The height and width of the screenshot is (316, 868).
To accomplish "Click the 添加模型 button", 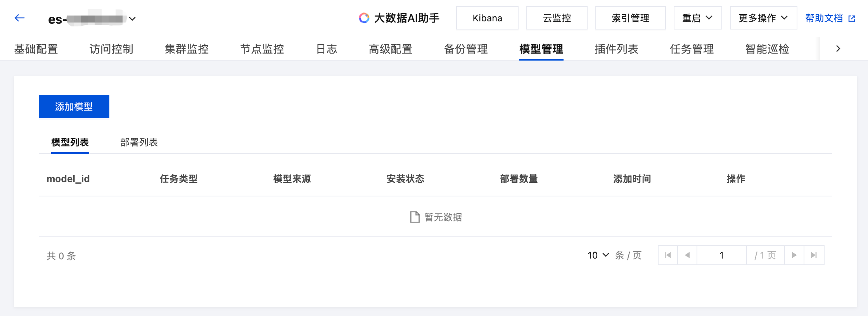I will point(74,106).
